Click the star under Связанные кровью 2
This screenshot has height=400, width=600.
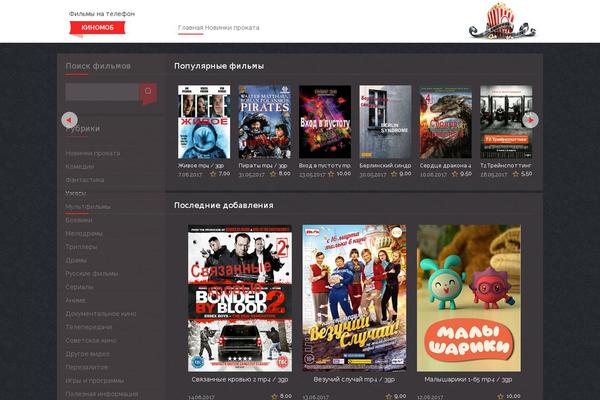[274, 396]
